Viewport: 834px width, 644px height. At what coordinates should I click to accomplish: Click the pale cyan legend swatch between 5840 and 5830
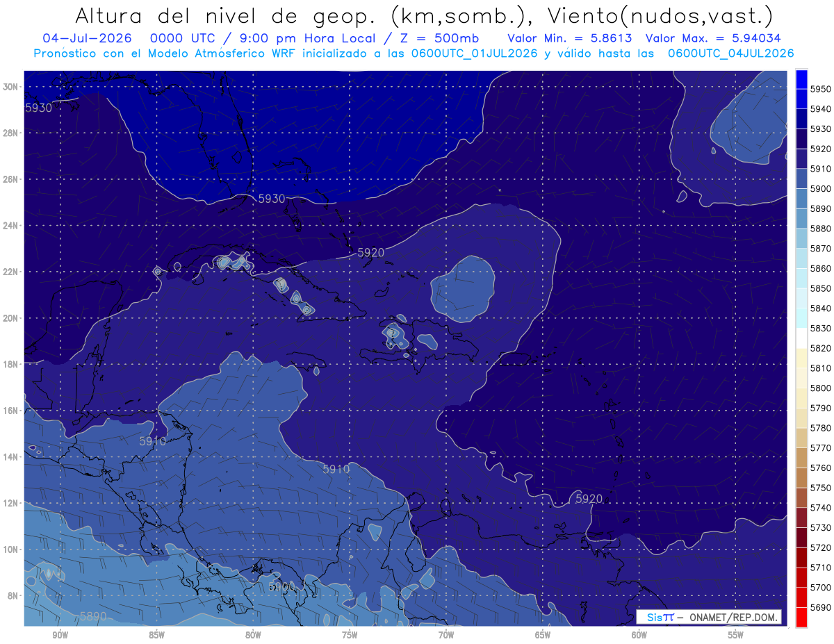pyautogui.click(x=801, y=318)
